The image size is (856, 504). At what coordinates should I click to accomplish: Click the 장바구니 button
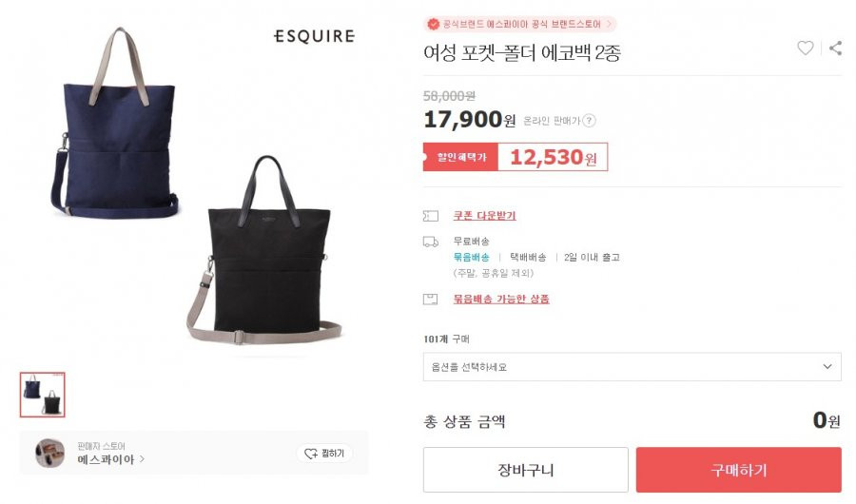tap(526, 470)
